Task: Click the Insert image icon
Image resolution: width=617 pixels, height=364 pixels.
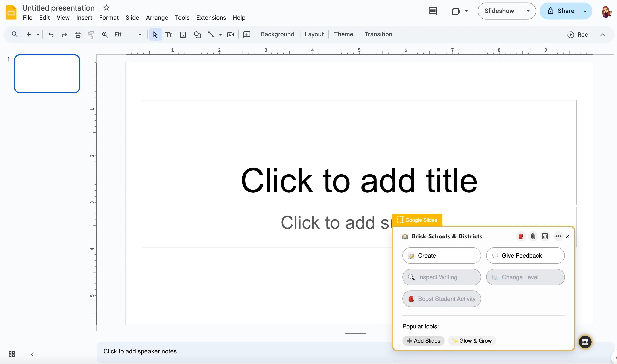Action: tap(183, 35)
